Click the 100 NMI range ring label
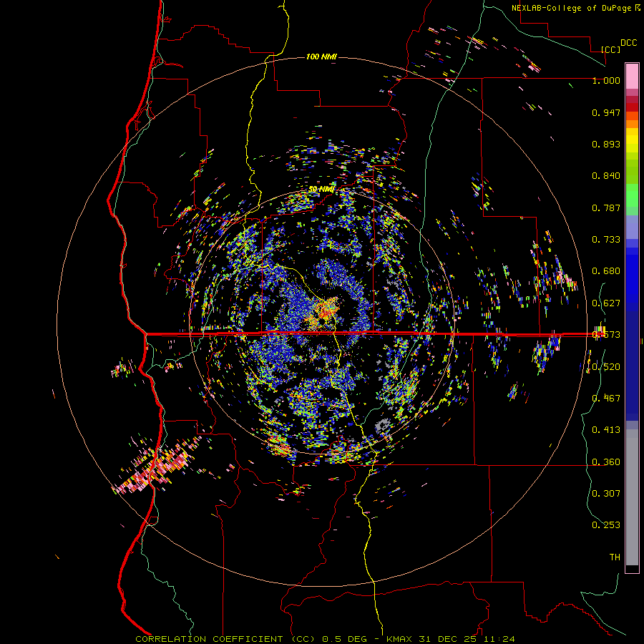Image resolution: width=644 pixels, height=644 pixels. pos(321,57)
